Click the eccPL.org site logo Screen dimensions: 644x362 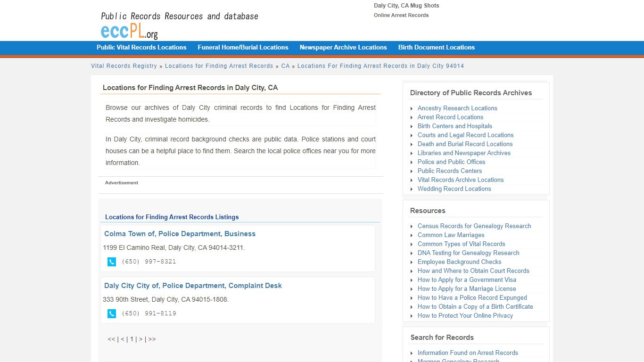[x=129, y=31]
